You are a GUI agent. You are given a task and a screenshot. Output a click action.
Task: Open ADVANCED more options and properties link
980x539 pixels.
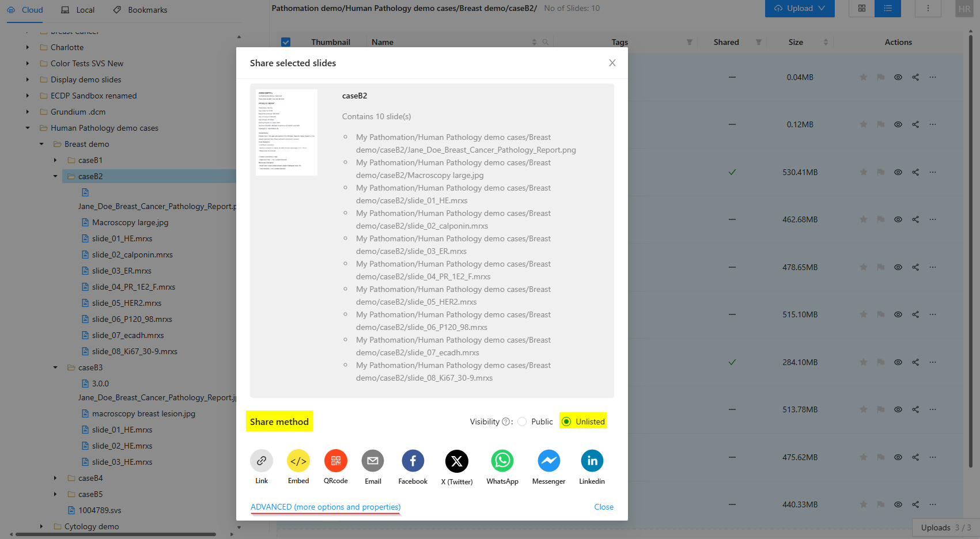click(326, 507)
